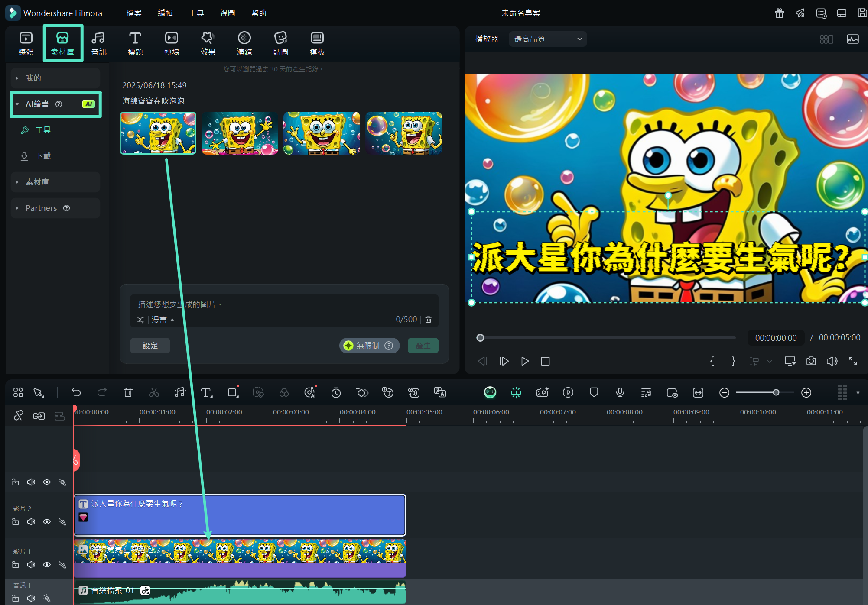Open the 濾鏡 filters tab
This screenshot has width=868, height=605.
click(244, 44)
